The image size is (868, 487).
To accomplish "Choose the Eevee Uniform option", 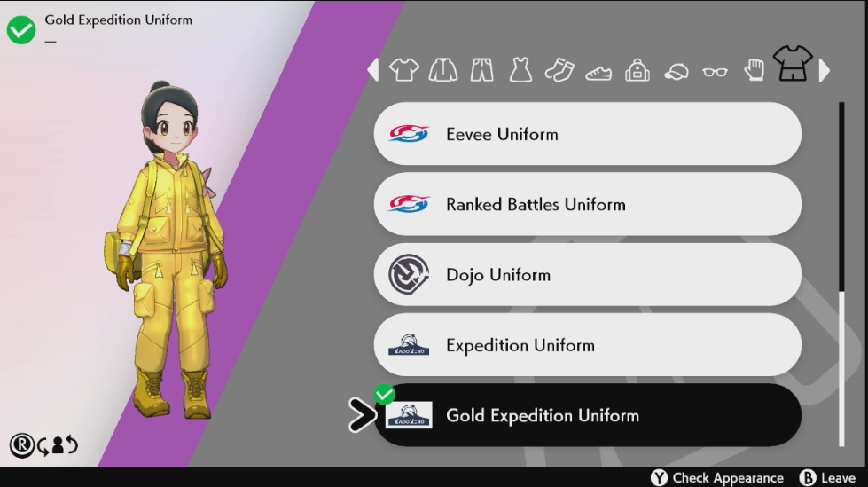I will pyautogui.click(x=587, y=134).
